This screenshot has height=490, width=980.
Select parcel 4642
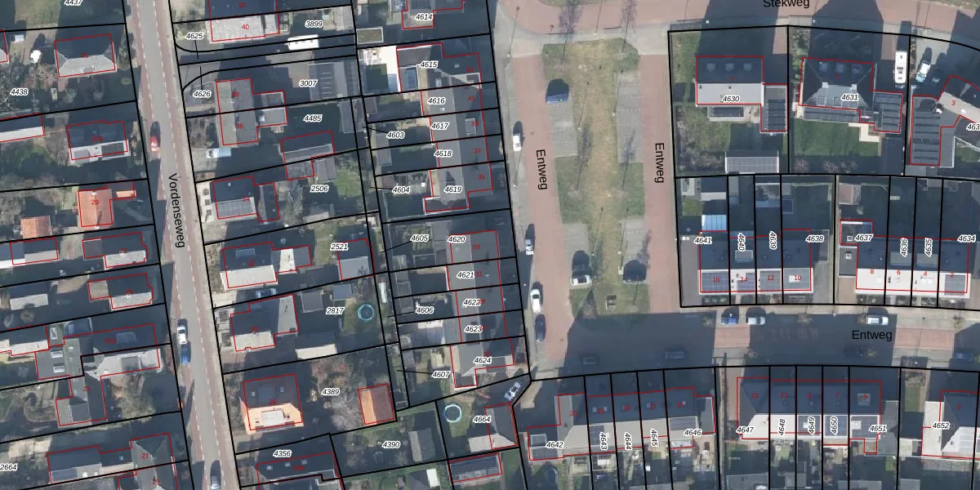point(555,444)
